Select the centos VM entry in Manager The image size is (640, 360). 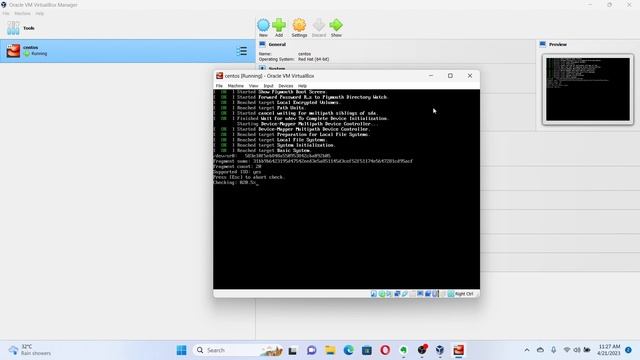pyautogui.click(x=127, y=51)
